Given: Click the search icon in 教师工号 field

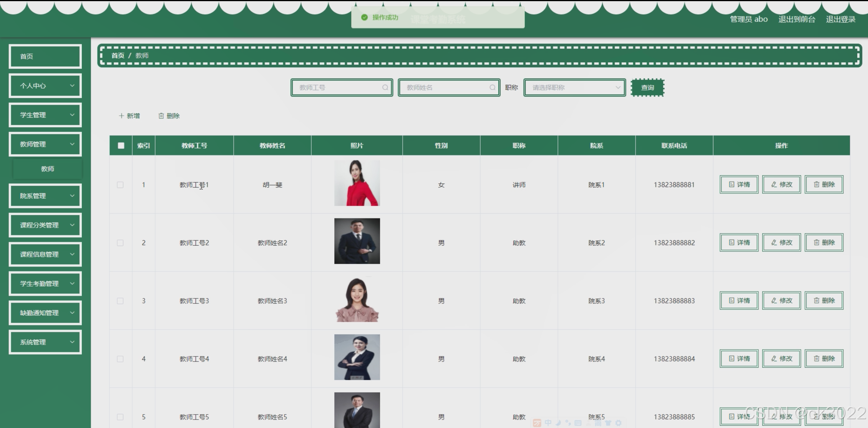Looking at the screenshot, I should 385,88.
